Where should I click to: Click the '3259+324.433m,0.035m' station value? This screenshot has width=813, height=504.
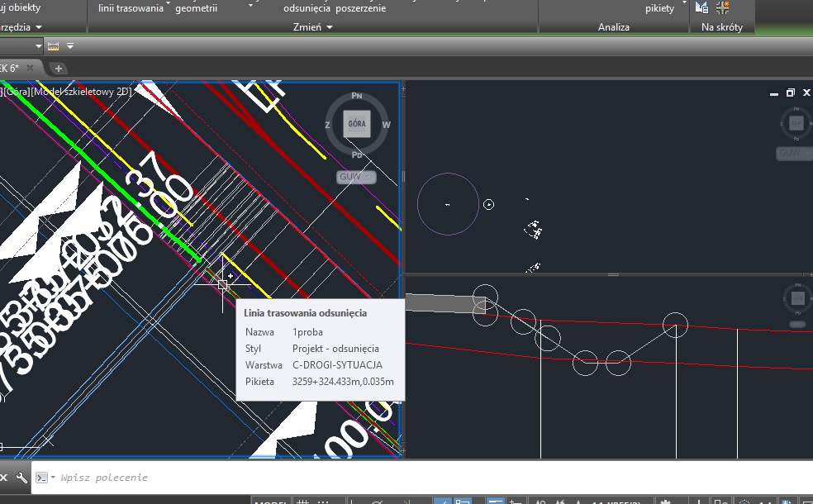343,382
